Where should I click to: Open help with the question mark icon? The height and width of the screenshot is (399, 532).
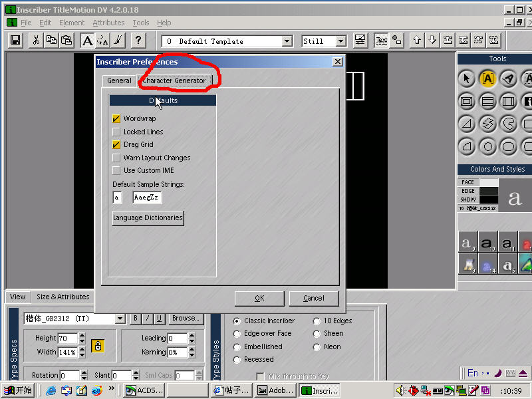(138, 41)
